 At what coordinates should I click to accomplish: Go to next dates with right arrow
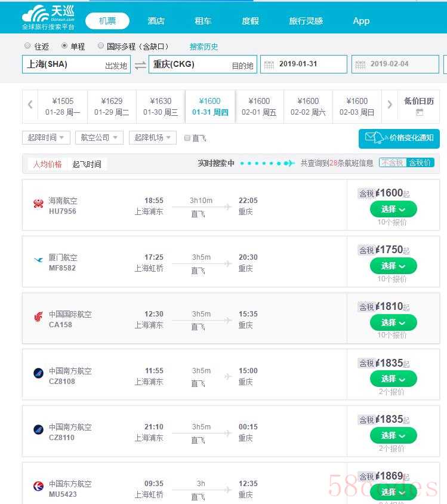pyautogui.click(x=390, y=105)
